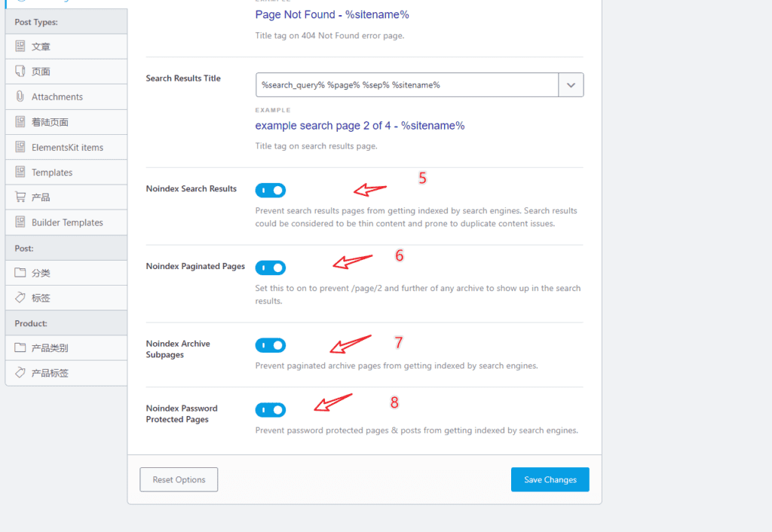Image resolution: width=772 pixels, height=532 pixels.
Task: Click the 页面 page icon in sidebar
Action: [20, 72]
